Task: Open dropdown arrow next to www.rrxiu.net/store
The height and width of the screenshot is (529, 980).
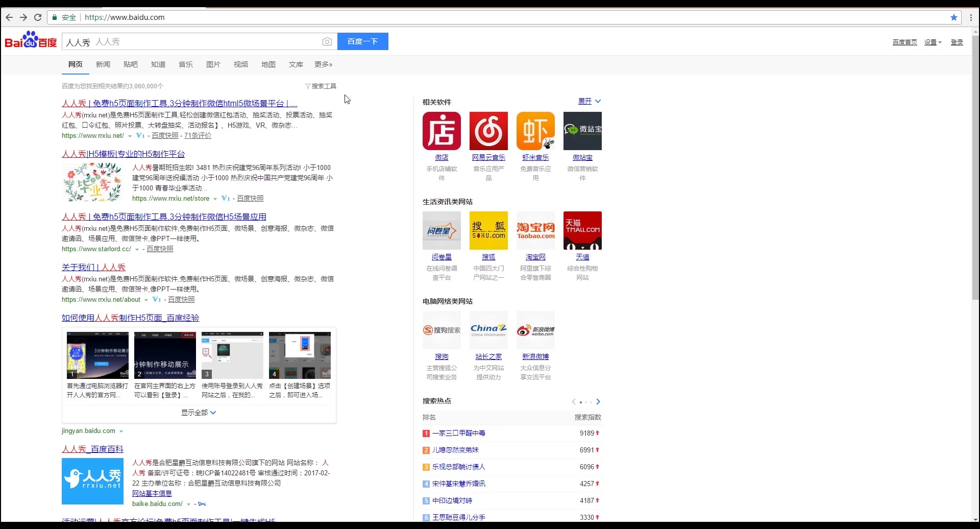Action: (x=215, y=199)
